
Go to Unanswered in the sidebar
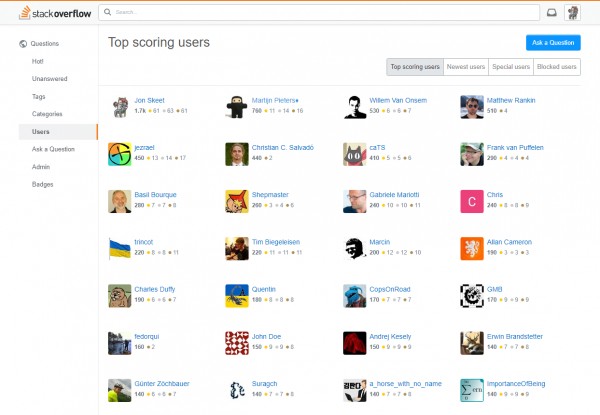point(50,79)
